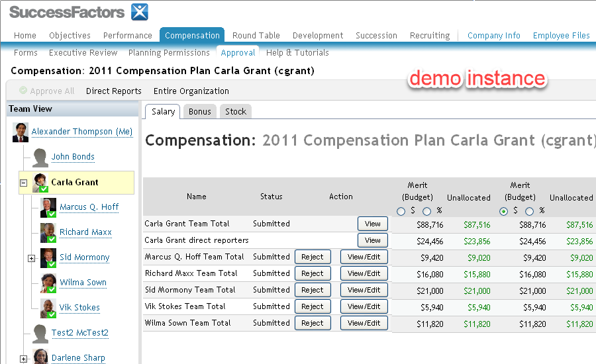Click Sid Mormony's avatar photo
The height and width of the screenshot is (364, 596).
(x=48, y=257)
